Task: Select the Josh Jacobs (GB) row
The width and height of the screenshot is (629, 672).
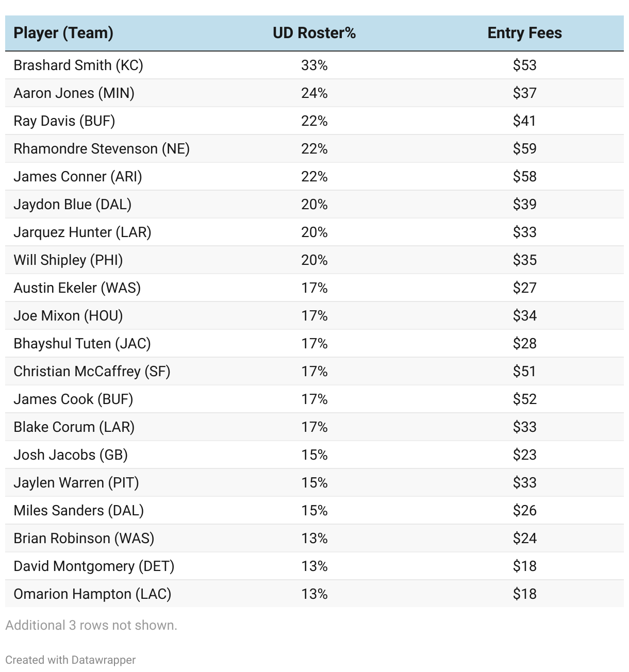Action: click(314, 455)
